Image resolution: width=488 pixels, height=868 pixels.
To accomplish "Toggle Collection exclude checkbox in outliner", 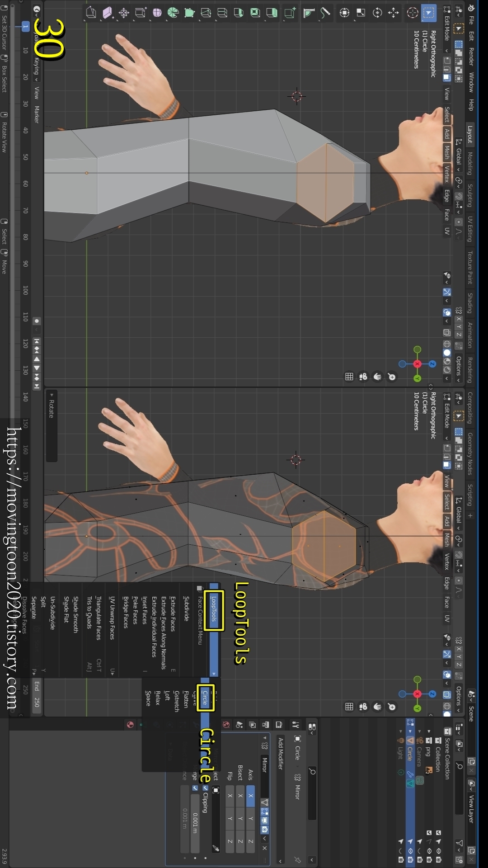I will coord(438,832).
